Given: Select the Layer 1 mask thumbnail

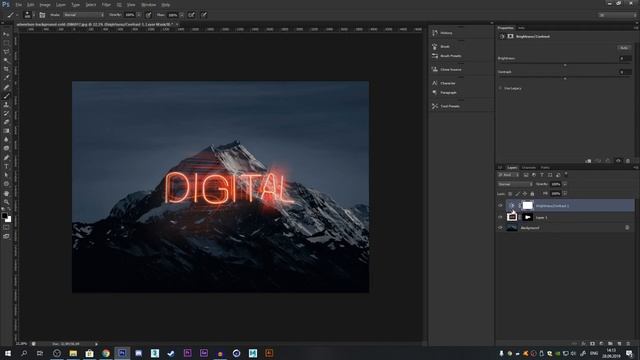Looking at the screenshot, I should [527, 217].
